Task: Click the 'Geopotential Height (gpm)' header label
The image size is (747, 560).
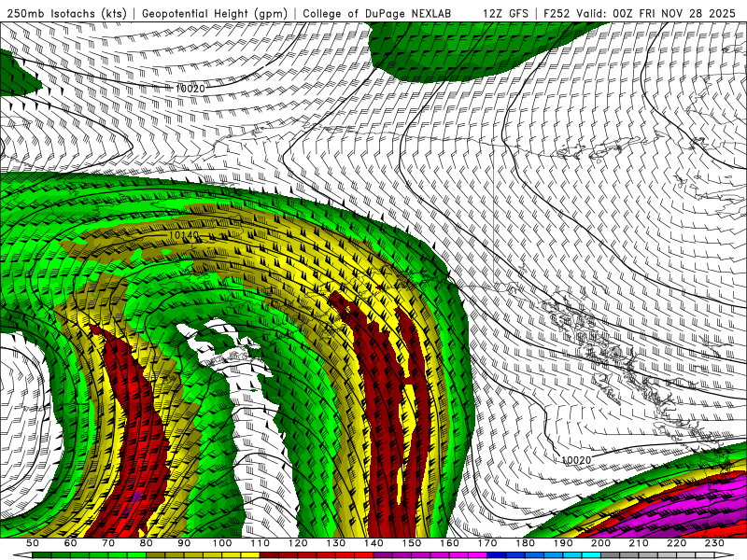Action: point(215,13)
